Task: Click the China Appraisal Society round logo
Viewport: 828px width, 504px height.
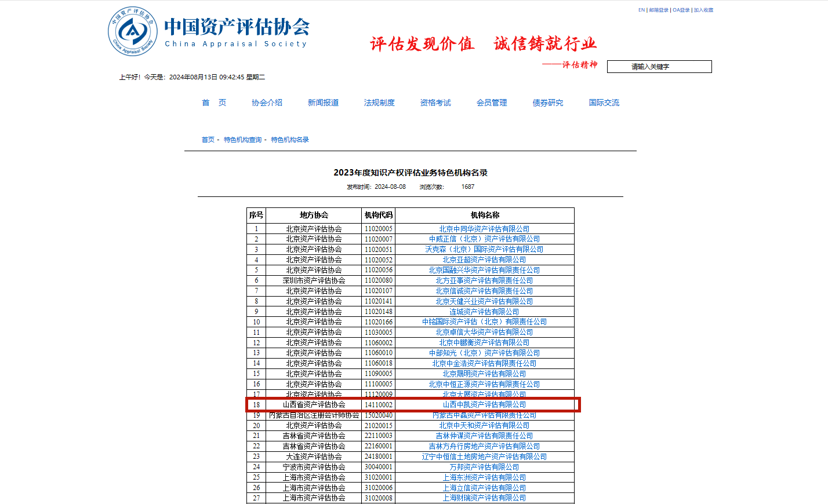Action: (x=133, y=32)
